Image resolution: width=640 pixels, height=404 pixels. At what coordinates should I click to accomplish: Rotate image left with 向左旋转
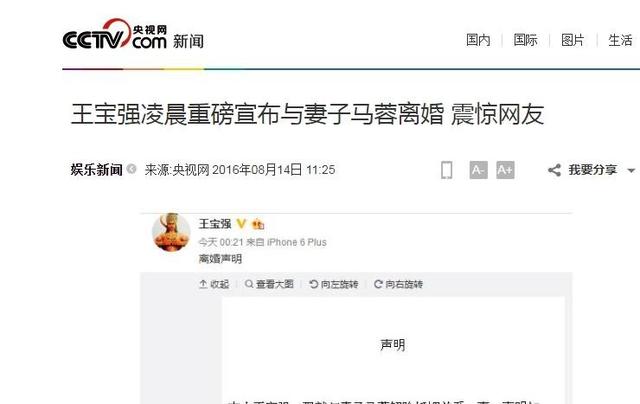334,284
